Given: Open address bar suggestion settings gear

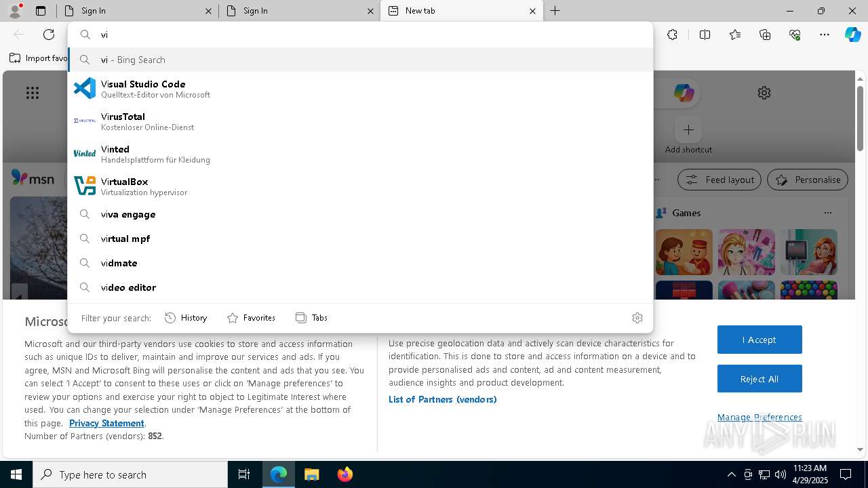Looking at the screenshot, I should click(637, 317).
